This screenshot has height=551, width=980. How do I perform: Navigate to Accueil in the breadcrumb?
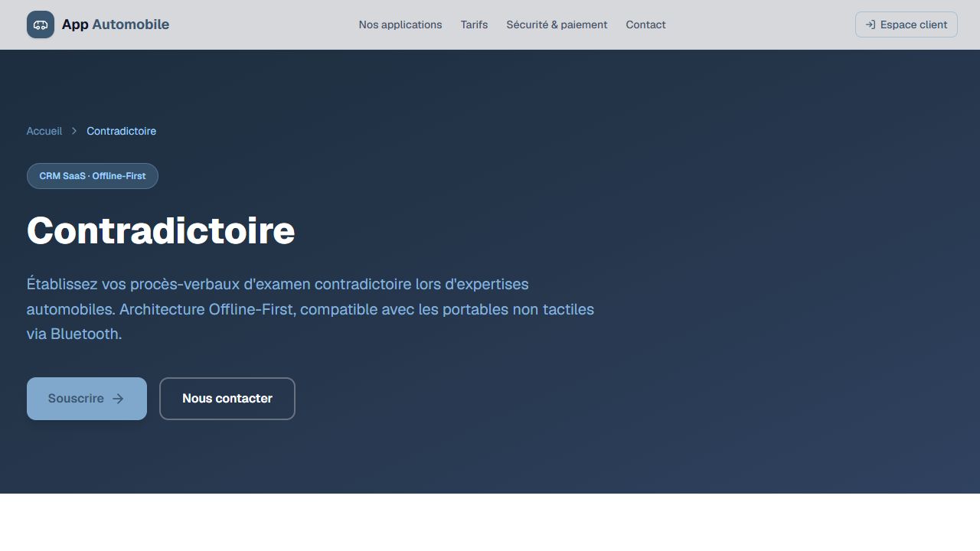(x=44, y=131)
